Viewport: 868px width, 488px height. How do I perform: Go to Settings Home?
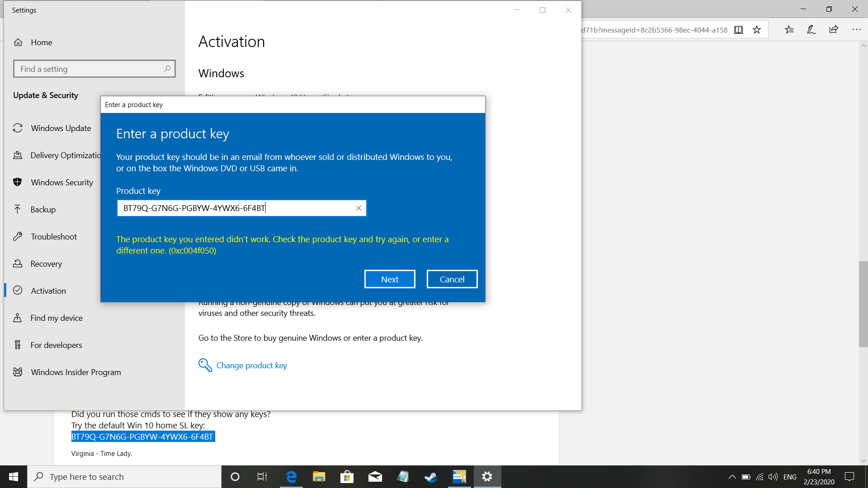tap(42, 42)
